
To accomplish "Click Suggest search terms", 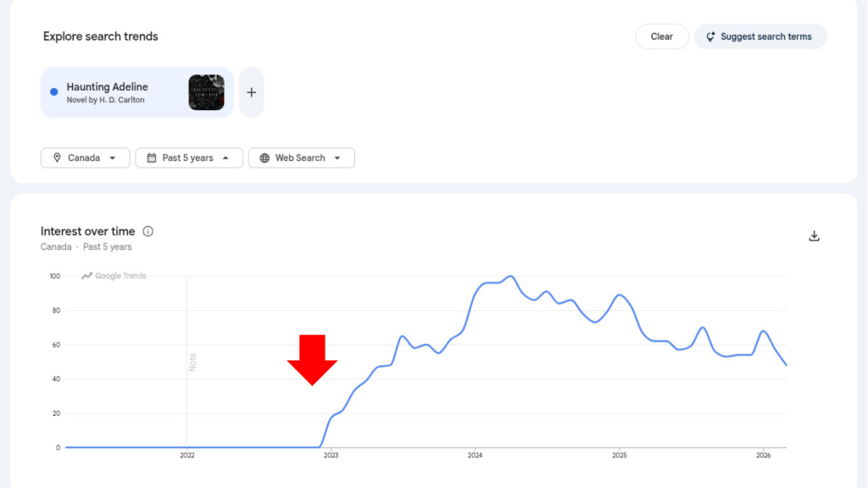I will point(760,36).
